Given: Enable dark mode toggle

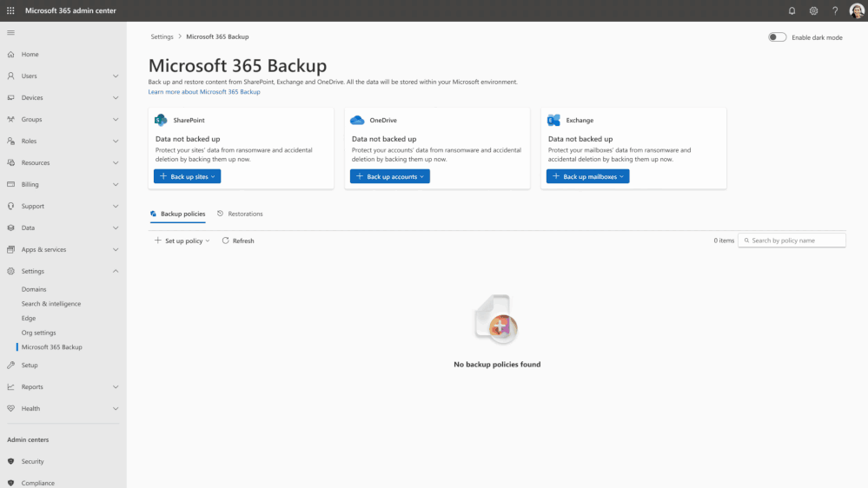Looking at the screenshot, I should pos(777,37).
